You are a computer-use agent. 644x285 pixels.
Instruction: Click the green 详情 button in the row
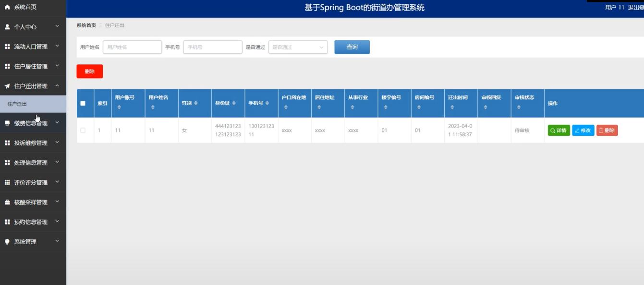pos(559,131)
